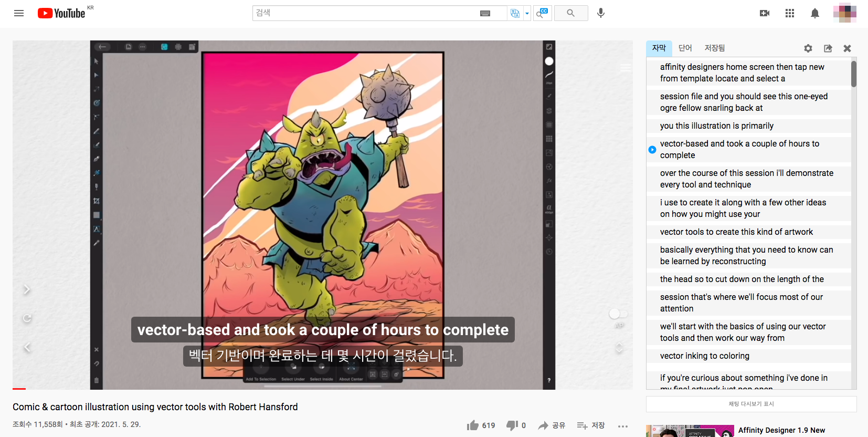The width and height of the screenshot is (868, 437).
Task: Click the magnifier search button
Action: click(570, 13)
